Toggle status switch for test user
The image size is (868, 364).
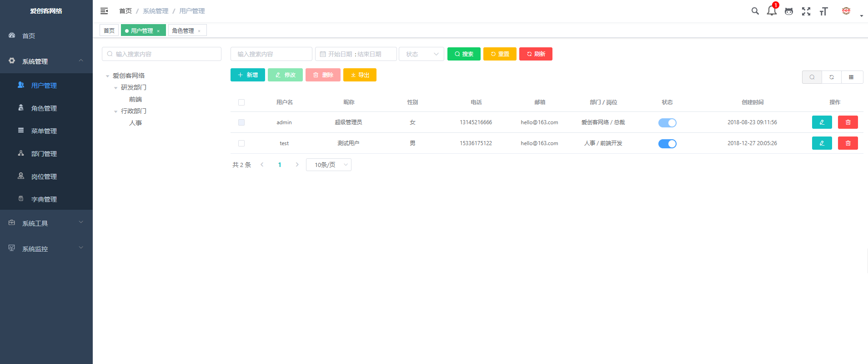pyautogui.click(x=667, y=144)
